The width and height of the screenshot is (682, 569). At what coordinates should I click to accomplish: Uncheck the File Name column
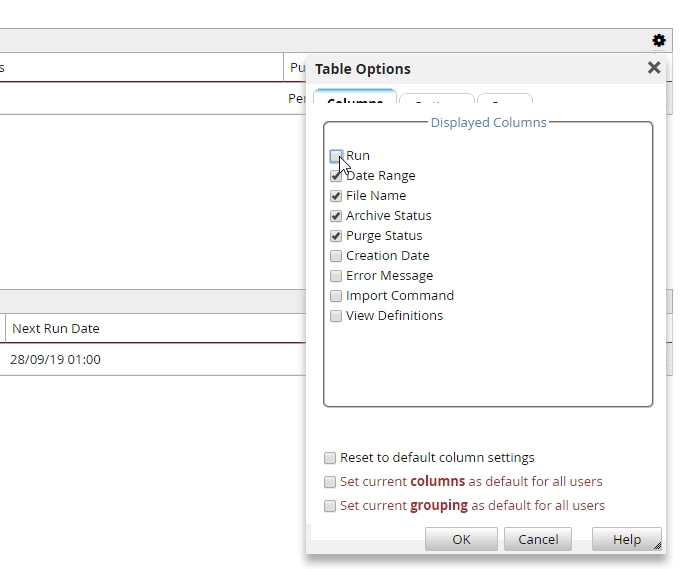point(336,196)
